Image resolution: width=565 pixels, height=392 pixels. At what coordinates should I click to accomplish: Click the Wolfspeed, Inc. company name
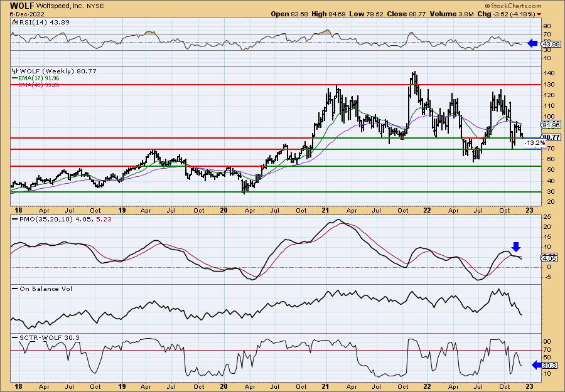[x=60, y=6]
